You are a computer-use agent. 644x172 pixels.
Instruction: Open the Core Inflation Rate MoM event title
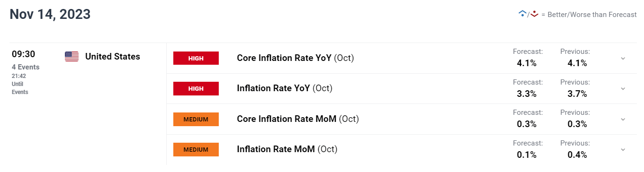tap(298, 119)
